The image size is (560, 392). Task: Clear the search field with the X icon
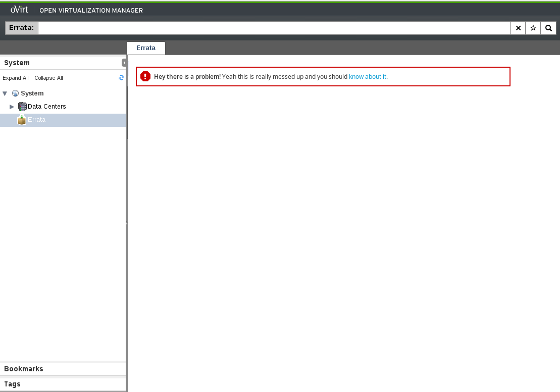click(x=518, y=28)
